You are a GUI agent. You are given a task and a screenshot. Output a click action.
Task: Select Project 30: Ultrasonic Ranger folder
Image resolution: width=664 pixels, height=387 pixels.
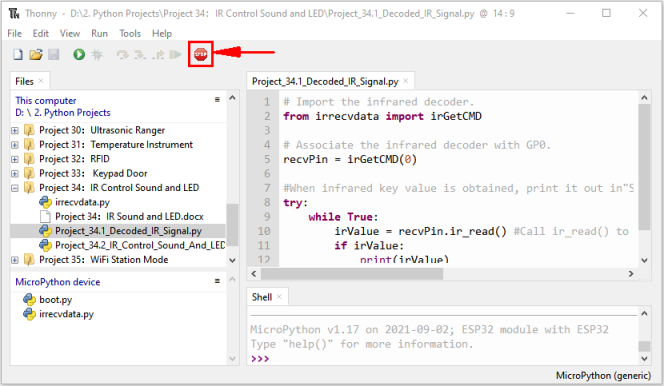(102, 130)
